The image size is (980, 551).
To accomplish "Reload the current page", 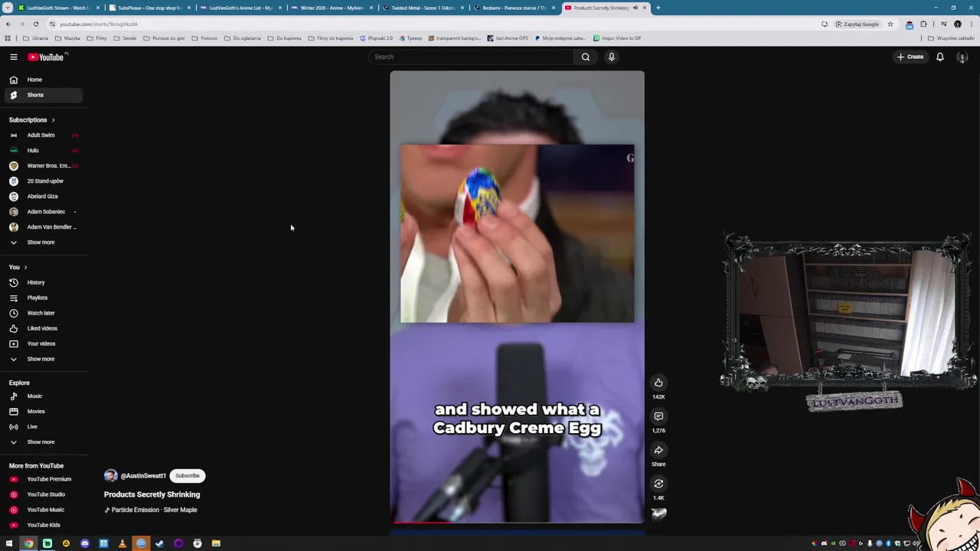I will point(35,24).
